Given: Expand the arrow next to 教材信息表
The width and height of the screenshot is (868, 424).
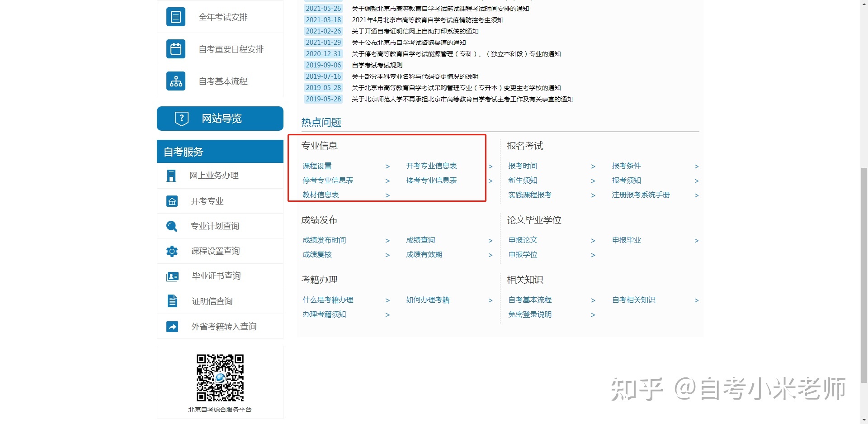Looking at the screenshot, I should 387,195.
